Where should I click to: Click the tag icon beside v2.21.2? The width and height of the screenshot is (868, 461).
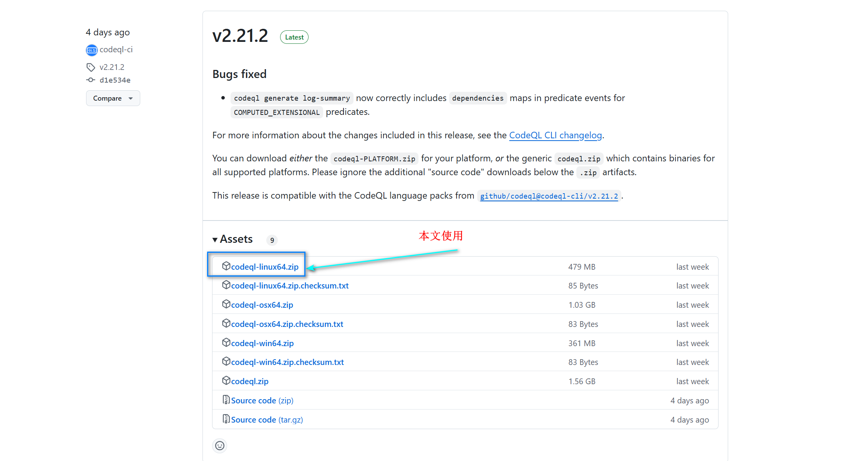coord(91,67)
